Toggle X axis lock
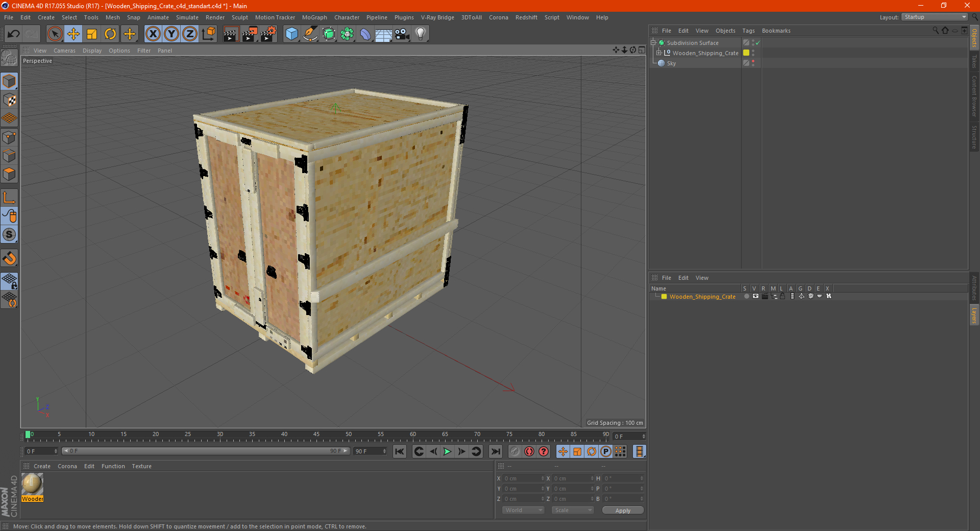Viewport: 980px width, 531px height. [153, 34]
